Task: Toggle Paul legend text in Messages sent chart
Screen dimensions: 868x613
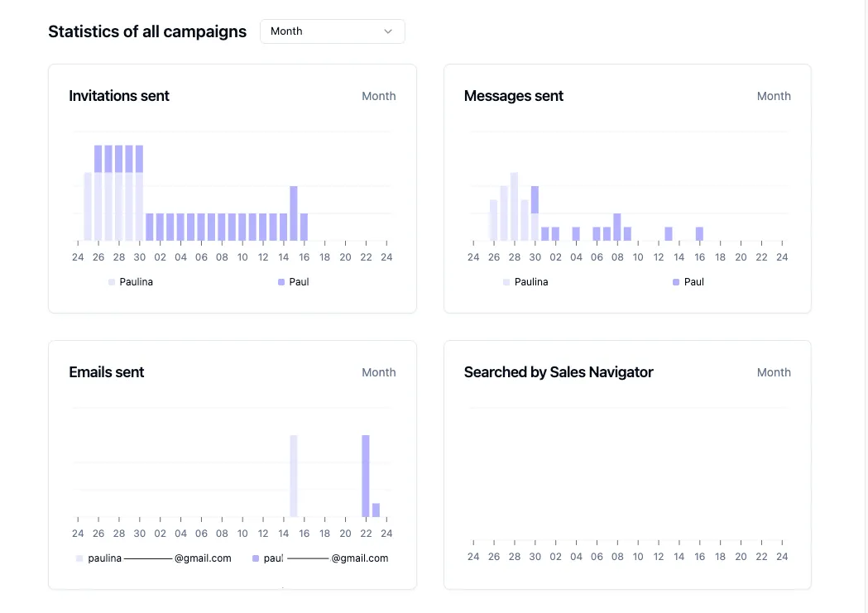Action: (694, 282)
